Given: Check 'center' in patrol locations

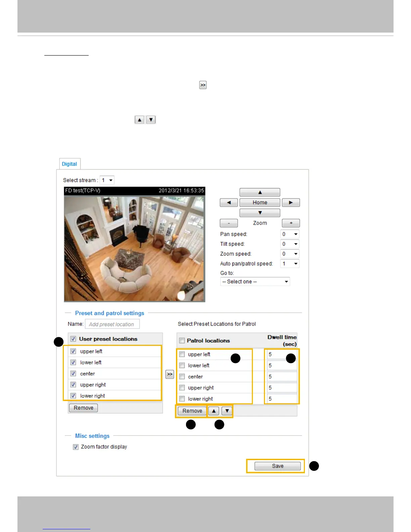Looking at the screenshot, I should [182, 376].
